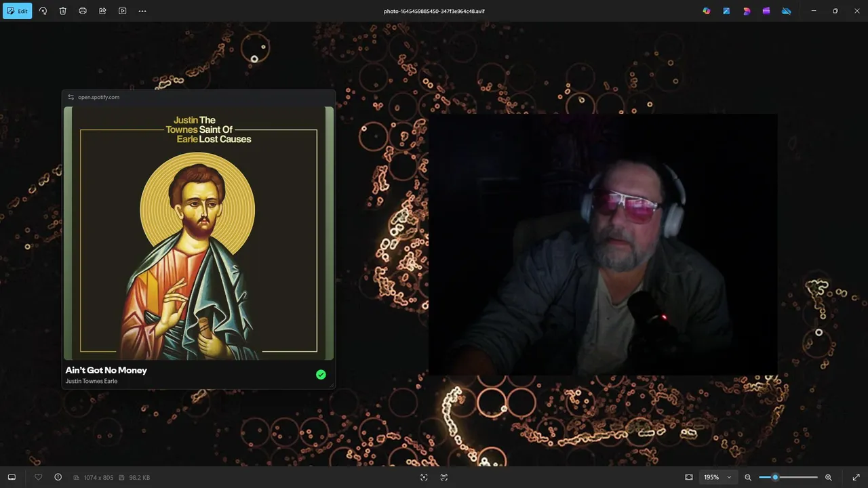Click the open.spotify.com address text
This screenshot has height=488, width=868.
98,97
